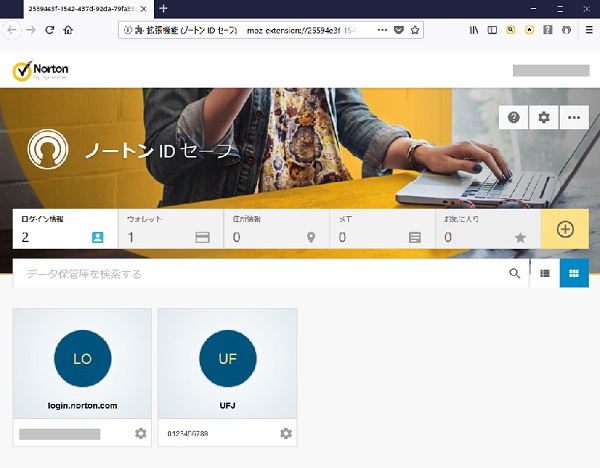Select the favorites tab with star
This screenshot has width=600, height=468.
488,229
